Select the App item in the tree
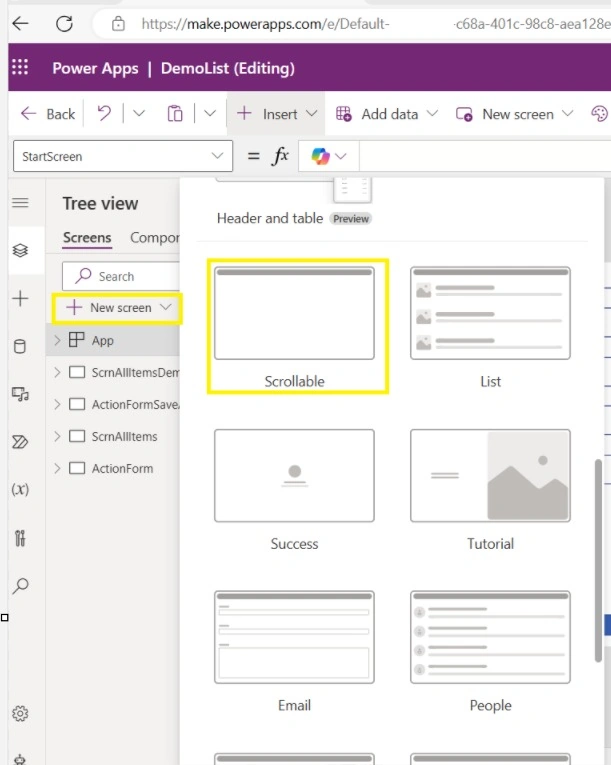This screenshot has height=765, width=611. pyautogui.click(x=102, y=340)
